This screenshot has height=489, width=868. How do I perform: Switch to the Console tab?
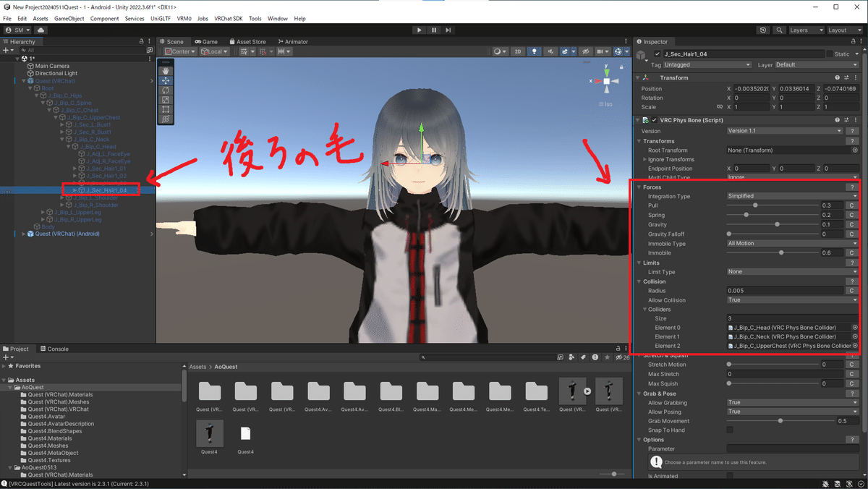pyautogui.click(x=54, y=349)
